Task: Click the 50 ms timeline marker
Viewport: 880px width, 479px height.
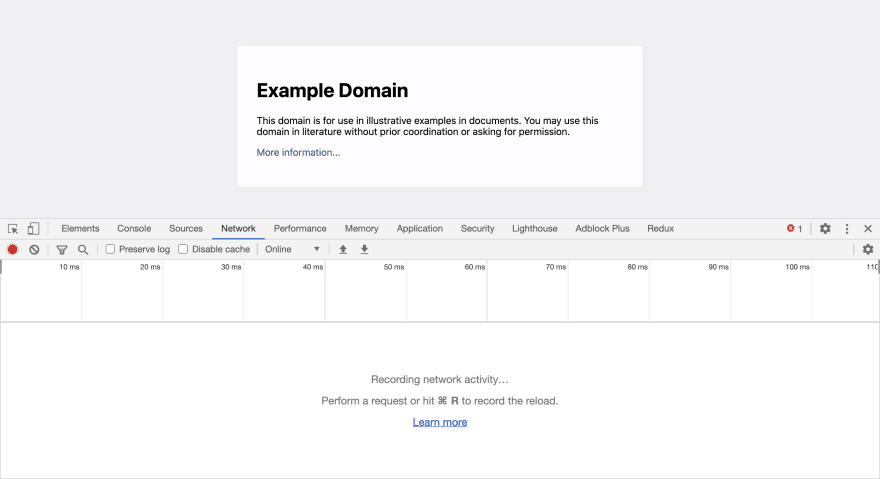Action: coord(393,267)
